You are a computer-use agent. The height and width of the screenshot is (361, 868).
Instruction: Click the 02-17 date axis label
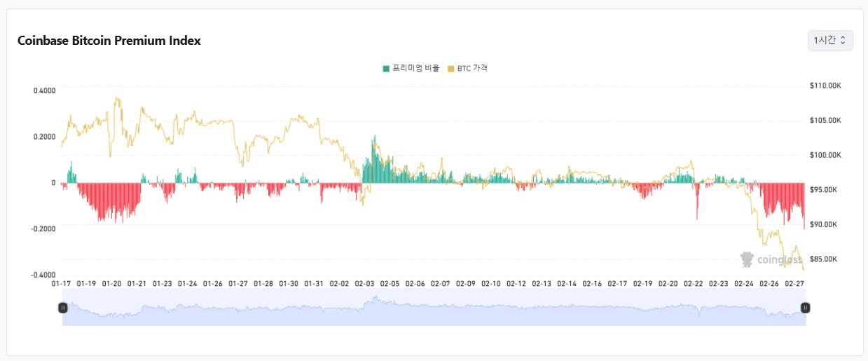click(618, 284)
